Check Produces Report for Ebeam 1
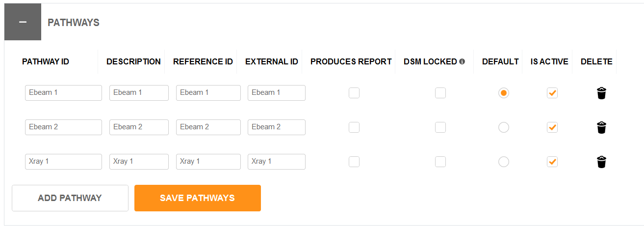644x232 pixels. tap(354, 93)
